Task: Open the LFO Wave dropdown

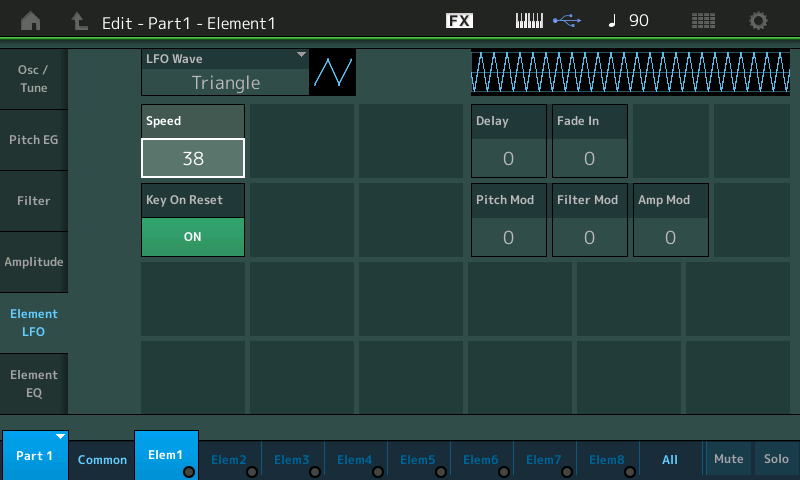Action: 224,73
